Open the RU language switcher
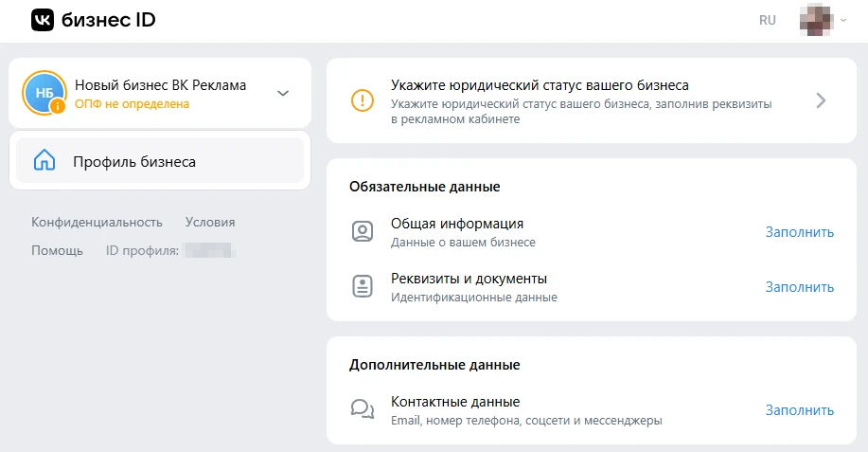The height and width of the screenshot is (452, 868). 767,20
